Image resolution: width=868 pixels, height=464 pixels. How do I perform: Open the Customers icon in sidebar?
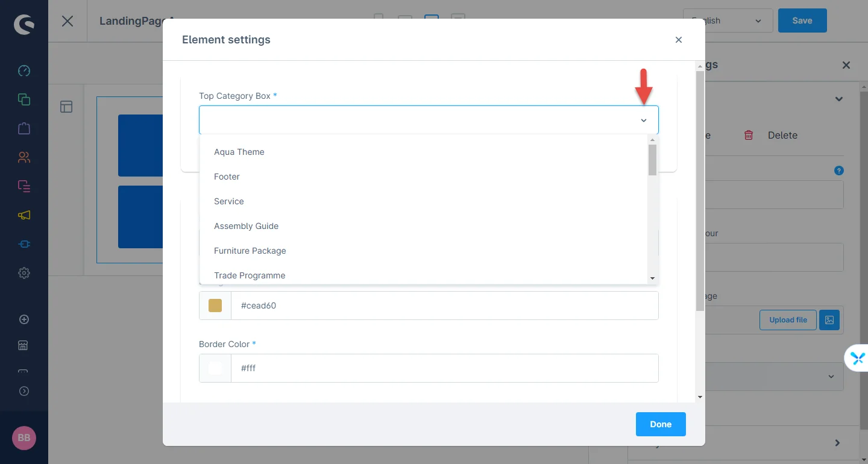tap(24, 157)
